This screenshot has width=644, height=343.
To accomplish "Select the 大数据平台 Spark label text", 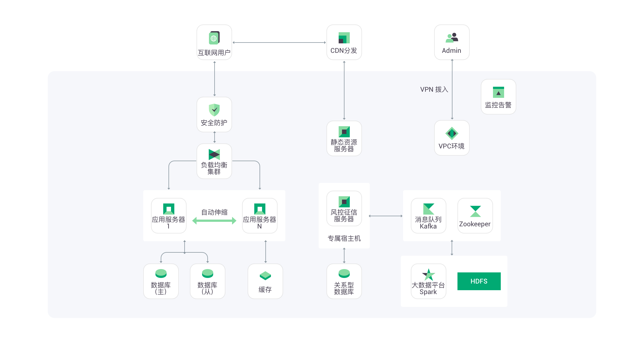I will 428,289.
